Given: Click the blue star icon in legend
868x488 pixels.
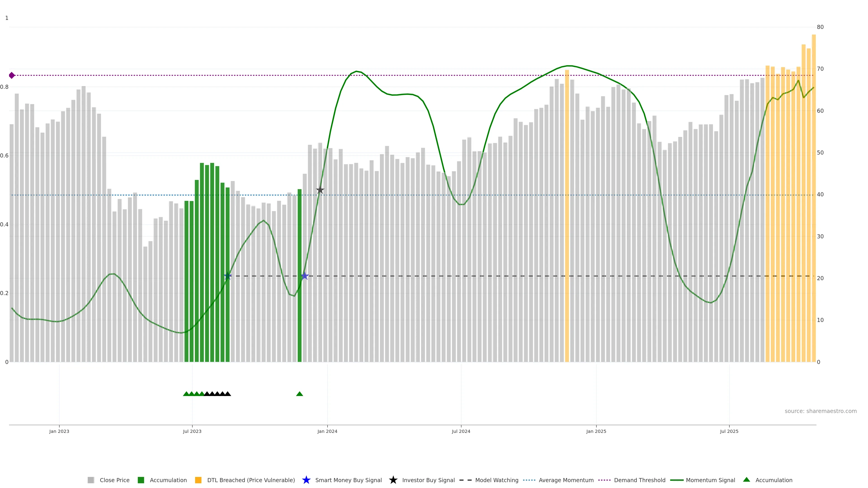Looking at the screenshot, I should 306,480.
